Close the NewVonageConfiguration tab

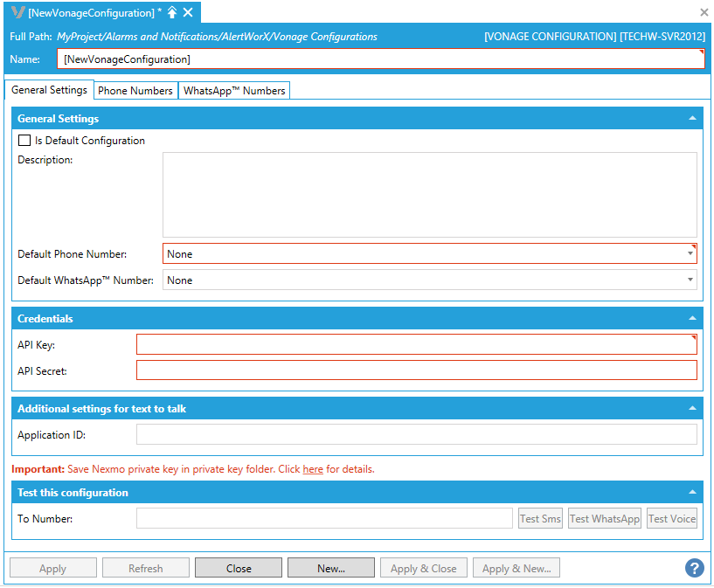coord(188,12)
